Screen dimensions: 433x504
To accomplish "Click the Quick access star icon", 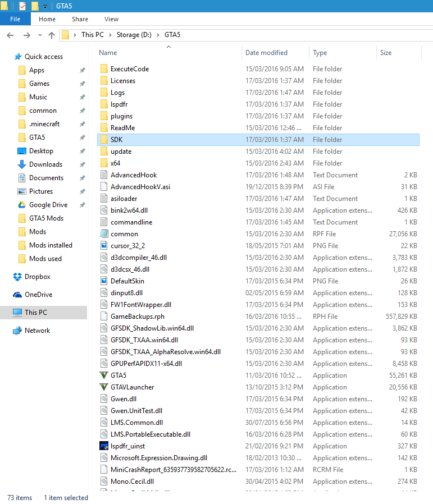I will click(x=18, y=57).
